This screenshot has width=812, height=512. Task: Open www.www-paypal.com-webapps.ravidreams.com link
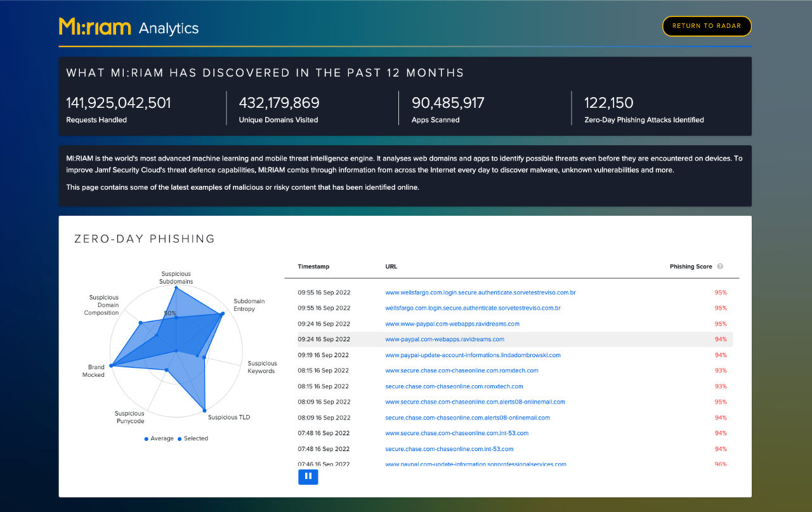coord(452,324)
